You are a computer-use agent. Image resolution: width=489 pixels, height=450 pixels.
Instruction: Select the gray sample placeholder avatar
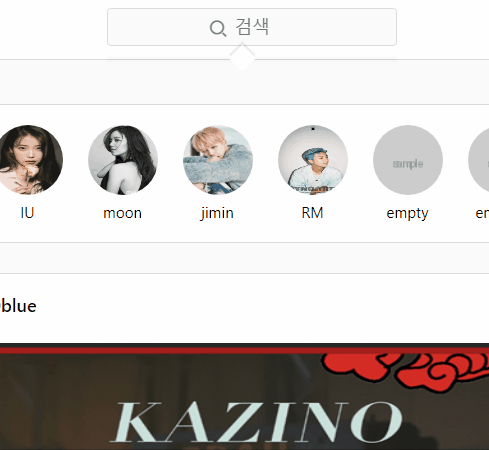pyautogui.click(x=408, y=160)
